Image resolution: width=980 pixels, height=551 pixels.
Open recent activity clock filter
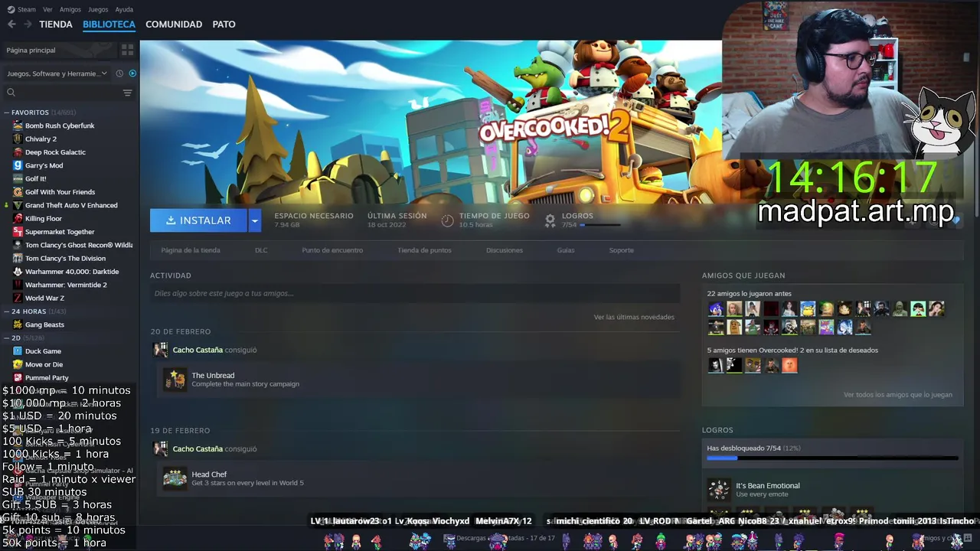point(119,73)
